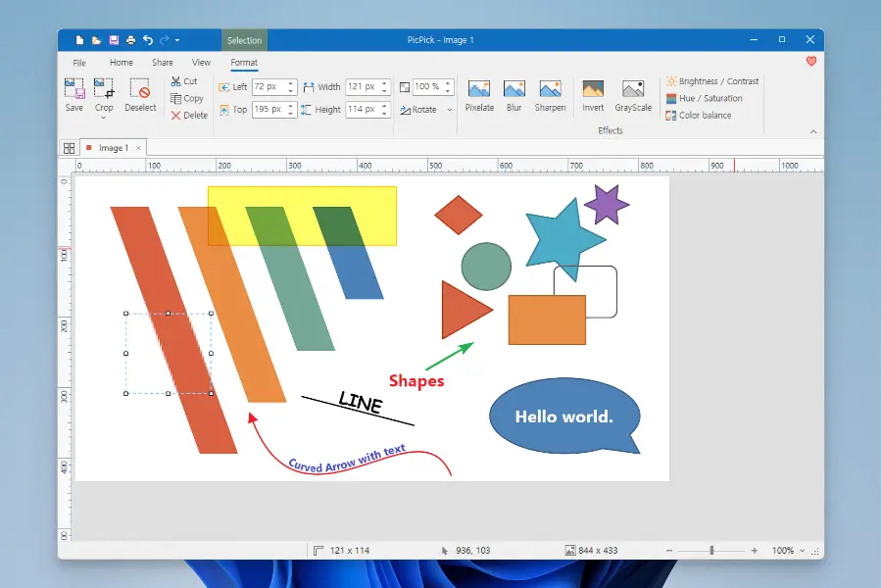Click the Width value input field
Image resolution: width=882 pixels, height=588 pixels.
tap(363, 87)
